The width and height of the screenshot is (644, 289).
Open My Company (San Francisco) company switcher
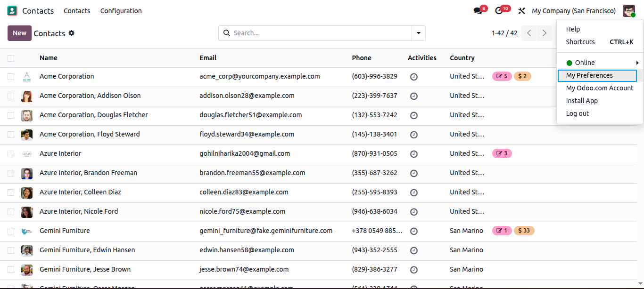(x=574, y=11)
